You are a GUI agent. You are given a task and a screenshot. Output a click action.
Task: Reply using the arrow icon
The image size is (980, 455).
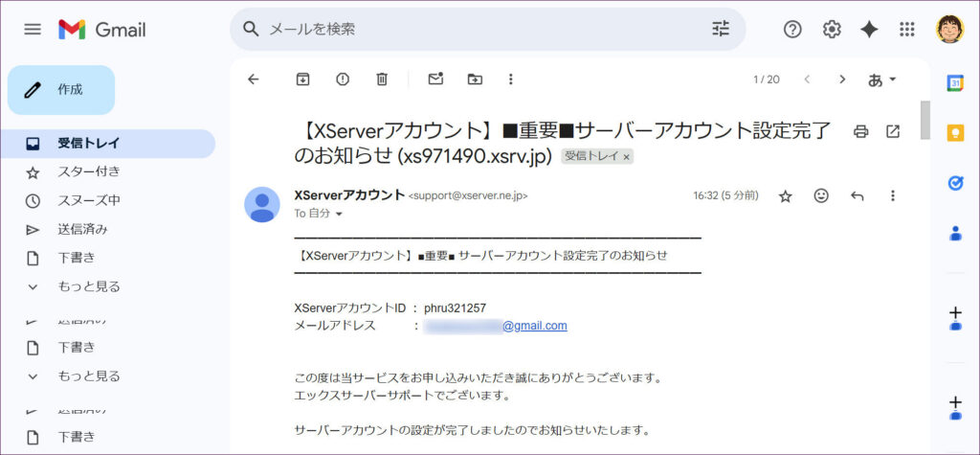point(857,195)
